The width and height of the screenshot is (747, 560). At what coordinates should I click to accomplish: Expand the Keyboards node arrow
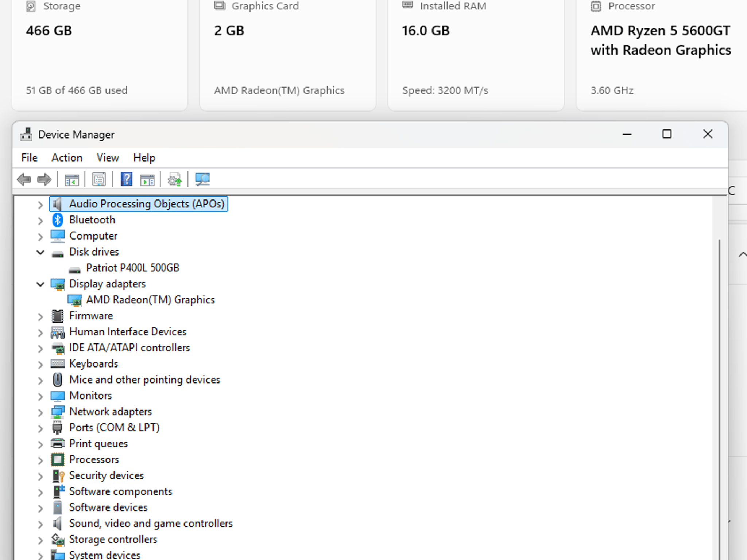pyautogui.click(x=40, y=364)
